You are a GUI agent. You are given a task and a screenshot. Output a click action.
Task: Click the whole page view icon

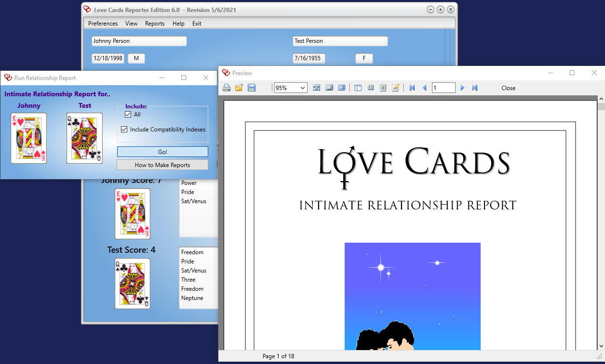(x=329, y=88)
